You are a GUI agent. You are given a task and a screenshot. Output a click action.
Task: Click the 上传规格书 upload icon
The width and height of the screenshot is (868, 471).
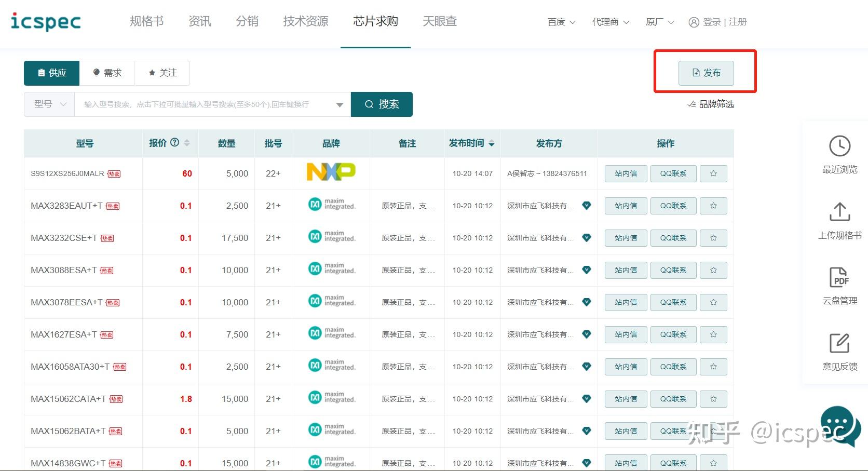(840, 212)
